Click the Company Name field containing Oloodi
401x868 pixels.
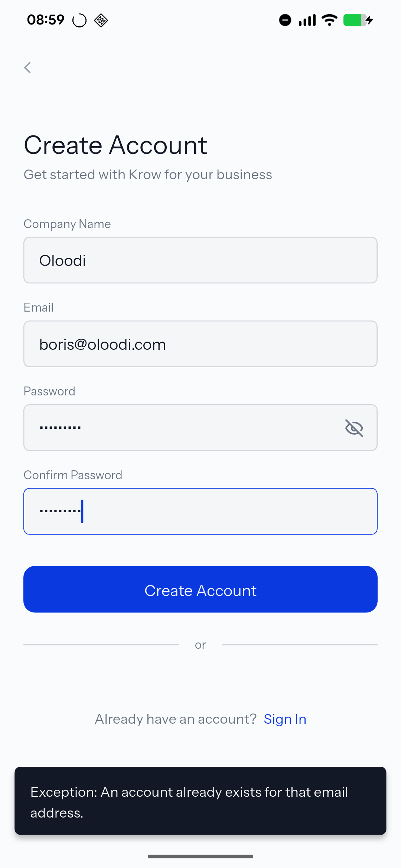coord(200,260)
